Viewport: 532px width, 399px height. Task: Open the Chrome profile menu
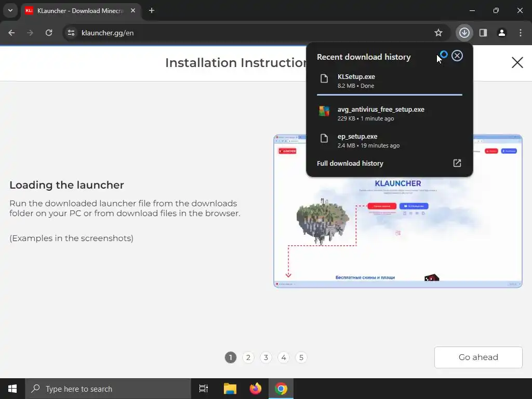tap(502, 33)
